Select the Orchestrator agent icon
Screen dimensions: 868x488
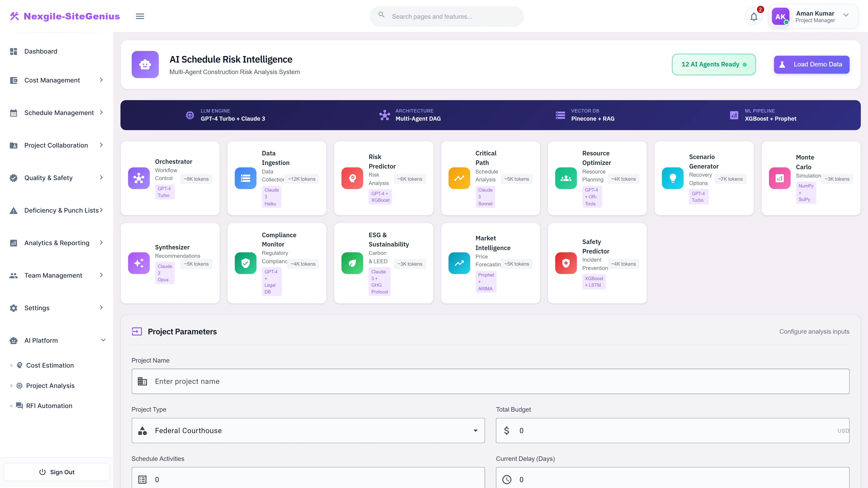139,178
